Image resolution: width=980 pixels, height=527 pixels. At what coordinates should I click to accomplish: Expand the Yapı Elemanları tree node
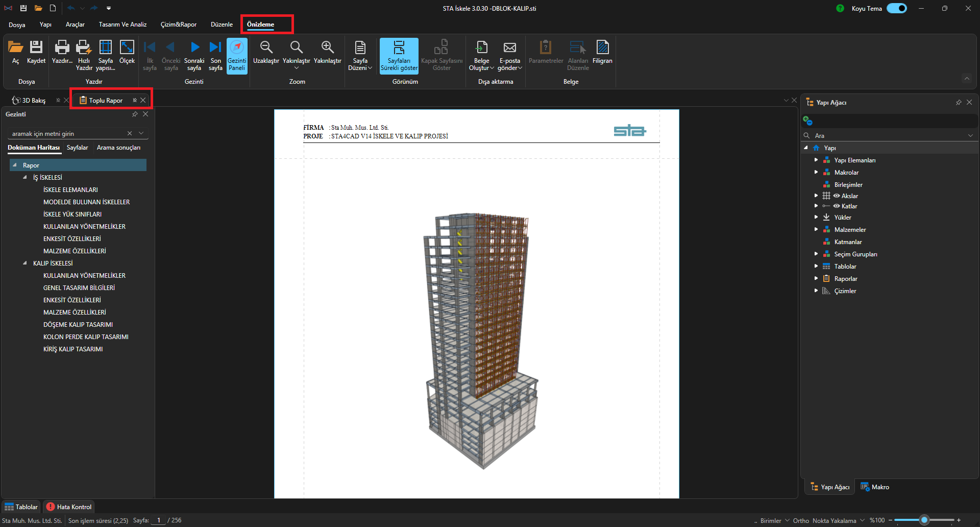click(x=816, y=160)
